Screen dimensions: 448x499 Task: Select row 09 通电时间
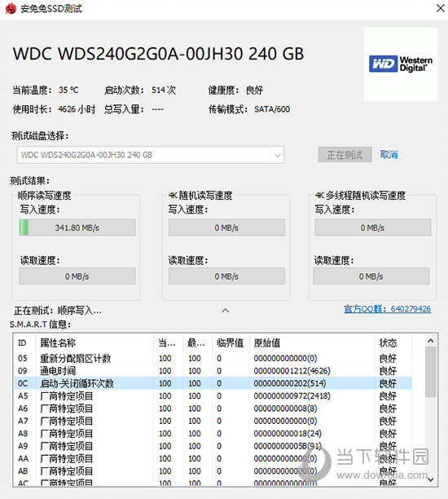[213, 371]
